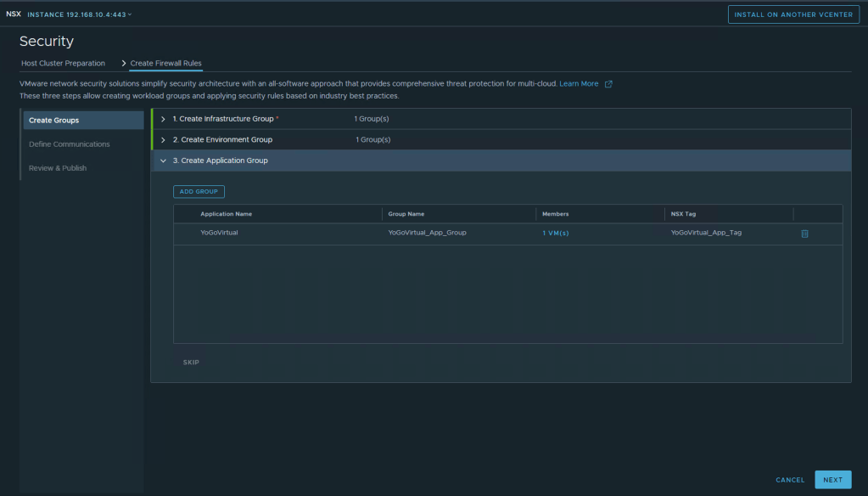Image resolution: width=868 pixels, height=496 pixels.
Task: Open the Learn More link
Action: click(x=579, y=84)
